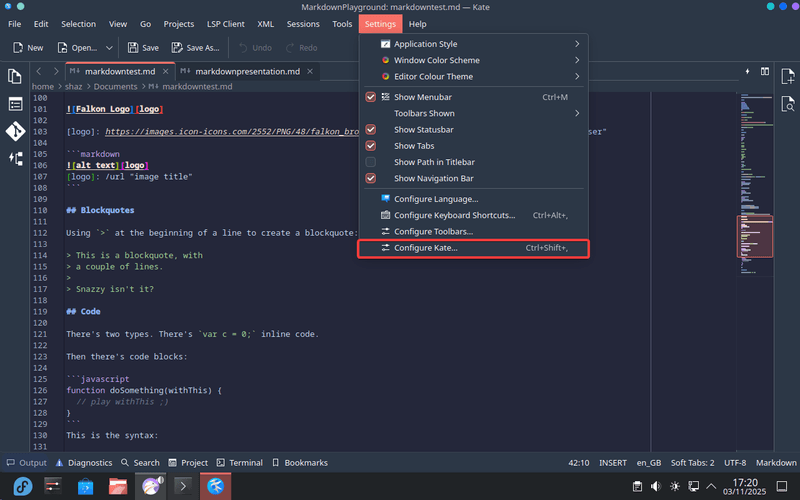This screenshot has width=800, height=500.
Task: Click the Documents breadcrumb in navigation bar
Action: (x=115, y=87)
